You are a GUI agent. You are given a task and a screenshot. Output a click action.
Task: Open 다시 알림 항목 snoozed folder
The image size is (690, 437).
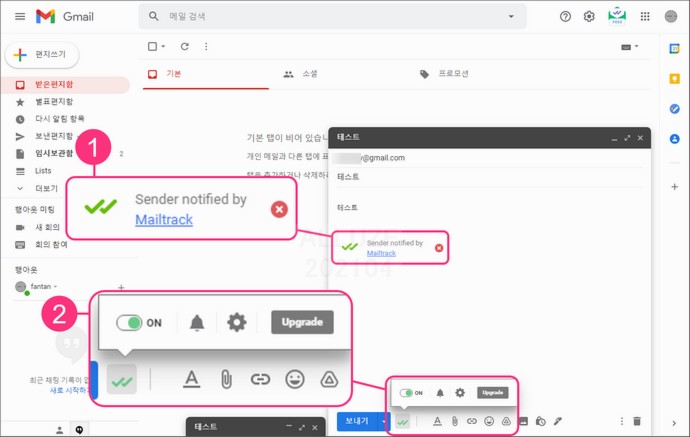click(59, 119)
